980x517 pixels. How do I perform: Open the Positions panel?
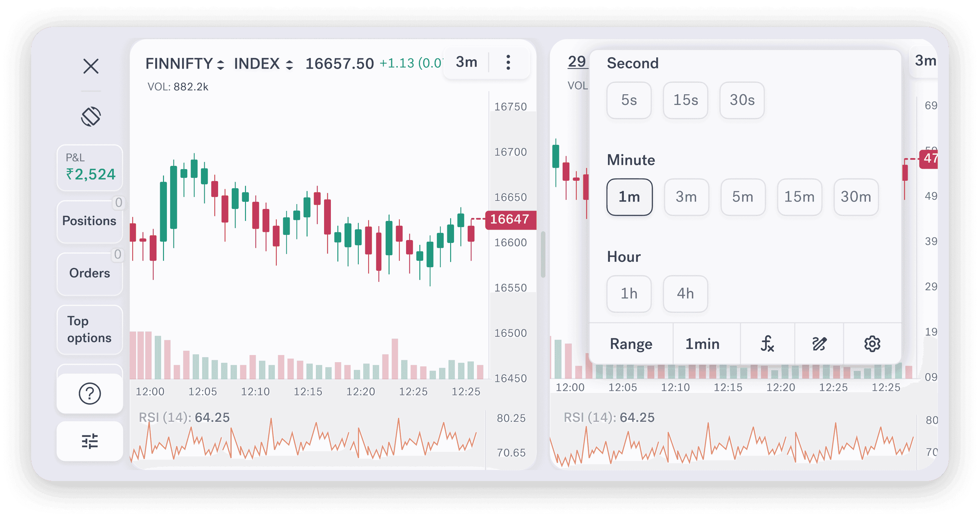[90, 221]
